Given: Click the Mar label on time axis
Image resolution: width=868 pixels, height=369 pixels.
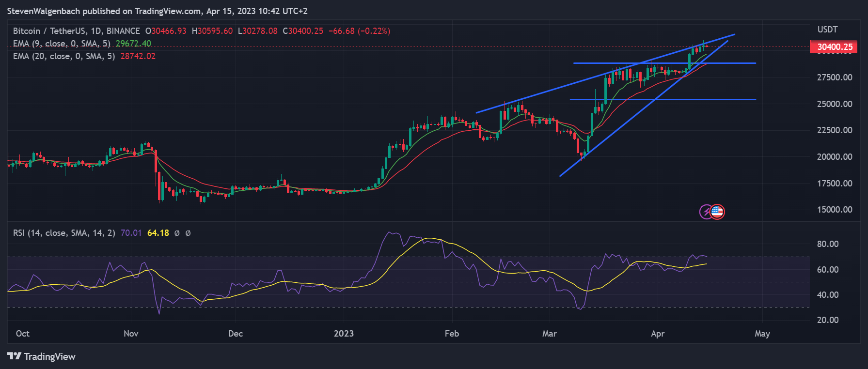Looking at the screenshot, I should 550,334.
